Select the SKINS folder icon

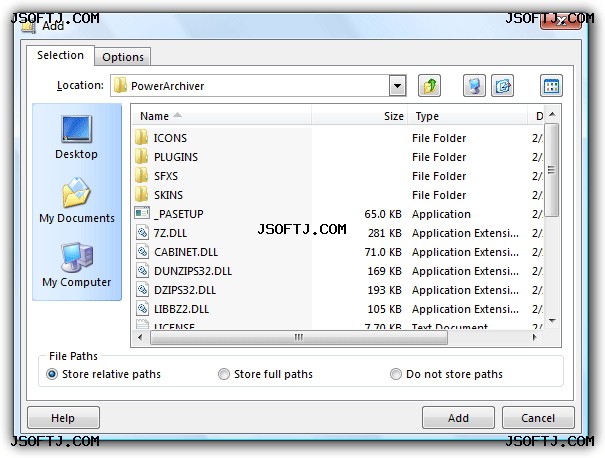click(x=142, y=194)
